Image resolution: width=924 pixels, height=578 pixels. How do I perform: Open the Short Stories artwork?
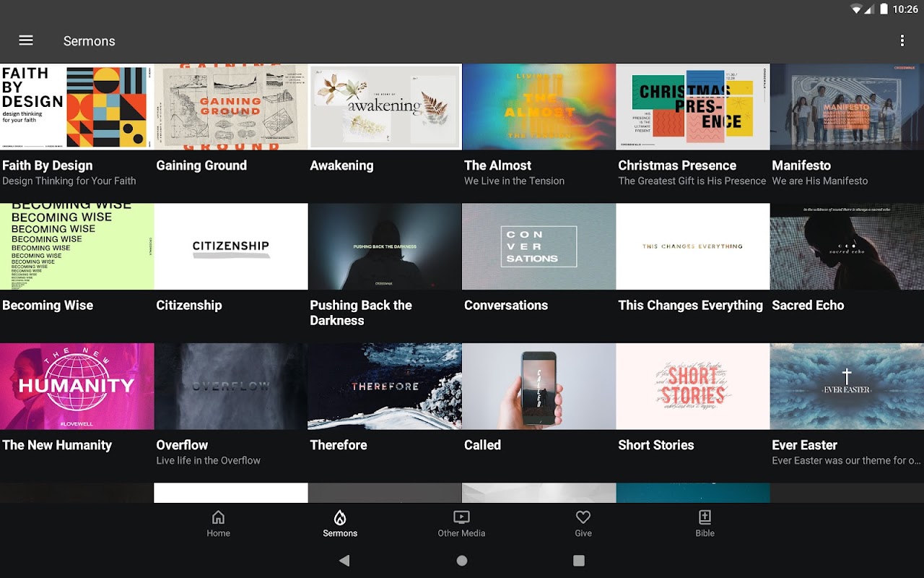tap(693, 387)
